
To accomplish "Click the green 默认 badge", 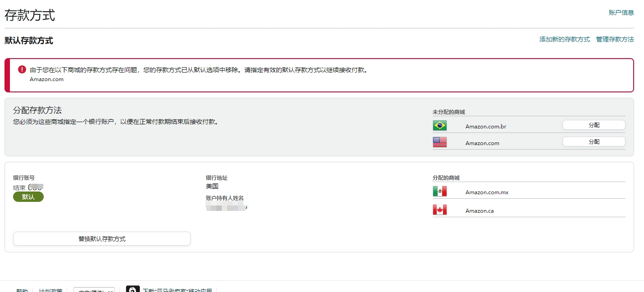I will (x=28, y=197).
